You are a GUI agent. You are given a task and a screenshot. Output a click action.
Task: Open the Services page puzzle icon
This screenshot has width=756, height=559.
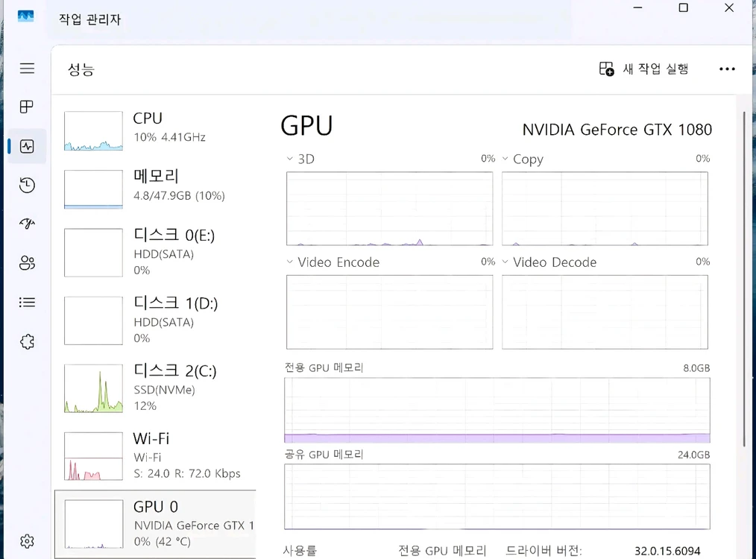27,341
